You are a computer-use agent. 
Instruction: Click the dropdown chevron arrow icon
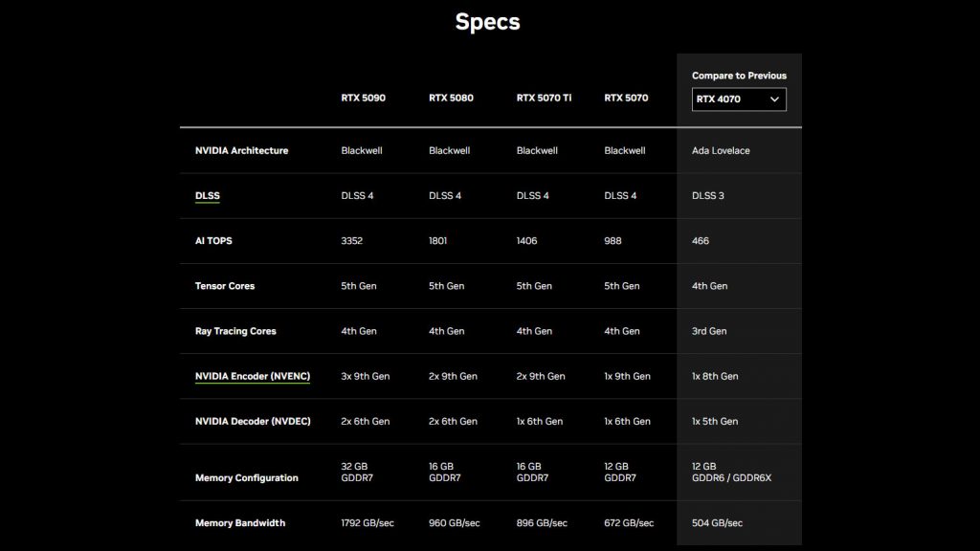click(x=774, y=99)
